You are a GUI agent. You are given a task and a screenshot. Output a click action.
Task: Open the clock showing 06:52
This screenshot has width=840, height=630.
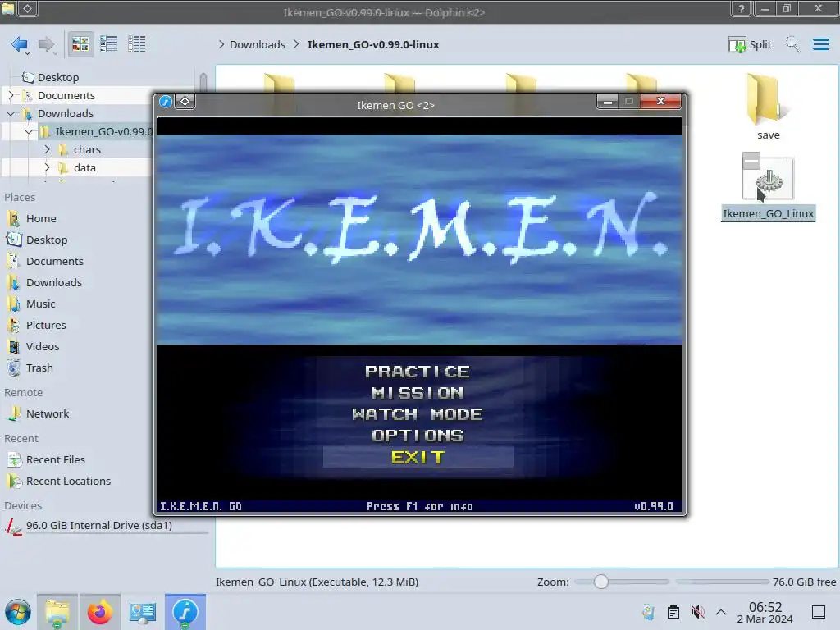(765, 612)
